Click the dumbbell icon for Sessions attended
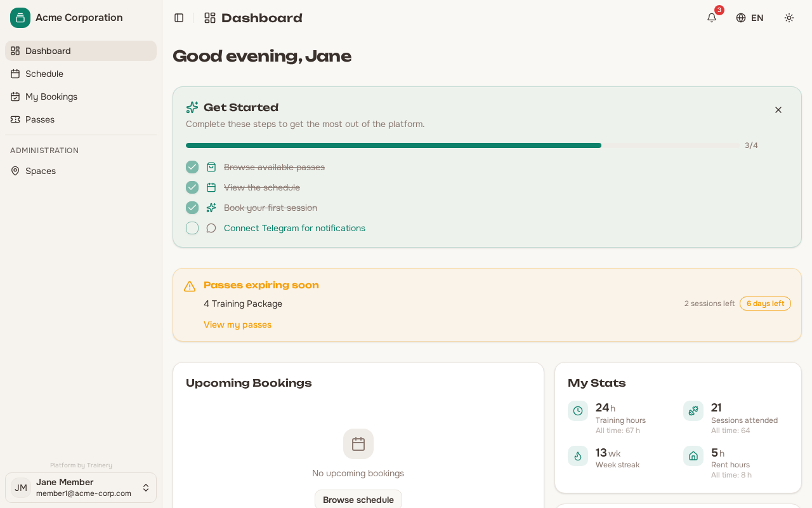This screenshot has height=508, width=812. [x=693, y=411]
